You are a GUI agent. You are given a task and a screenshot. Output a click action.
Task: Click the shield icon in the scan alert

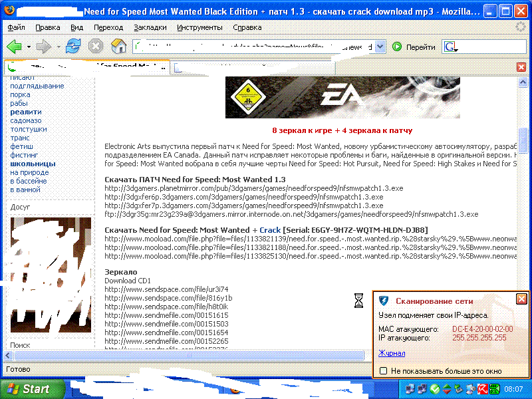point(384,301)
